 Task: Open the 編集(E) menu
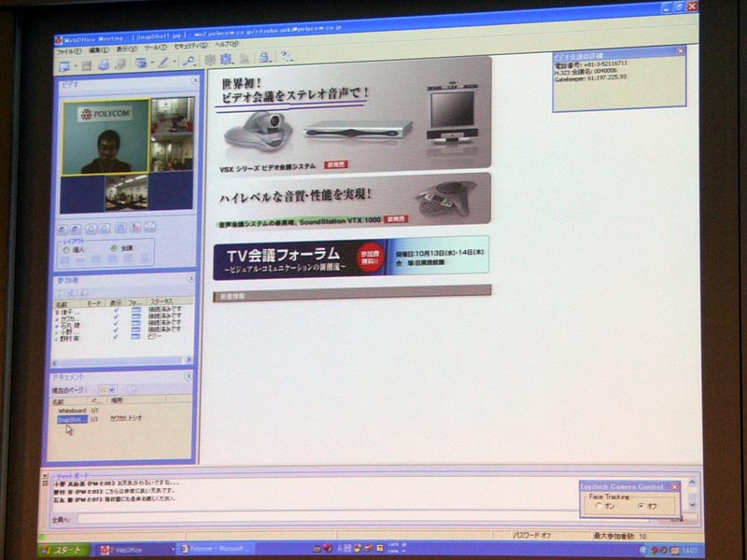(x=99, y=49)
